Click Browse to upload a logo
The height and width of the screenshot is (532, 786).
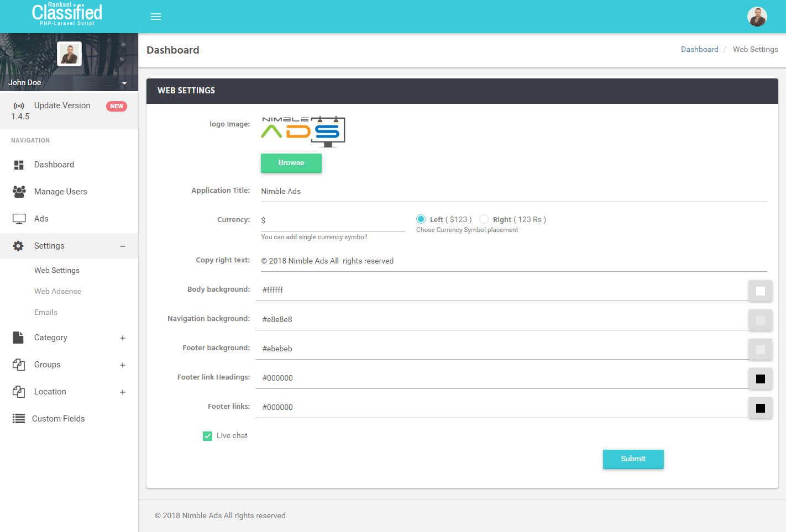tap(291, 163)
